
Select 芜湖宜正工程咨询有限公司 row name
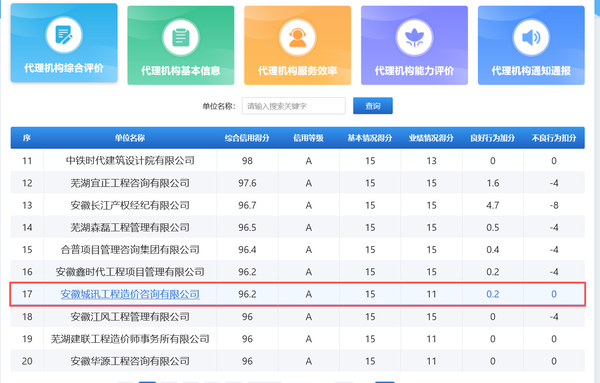click(130, 183)
